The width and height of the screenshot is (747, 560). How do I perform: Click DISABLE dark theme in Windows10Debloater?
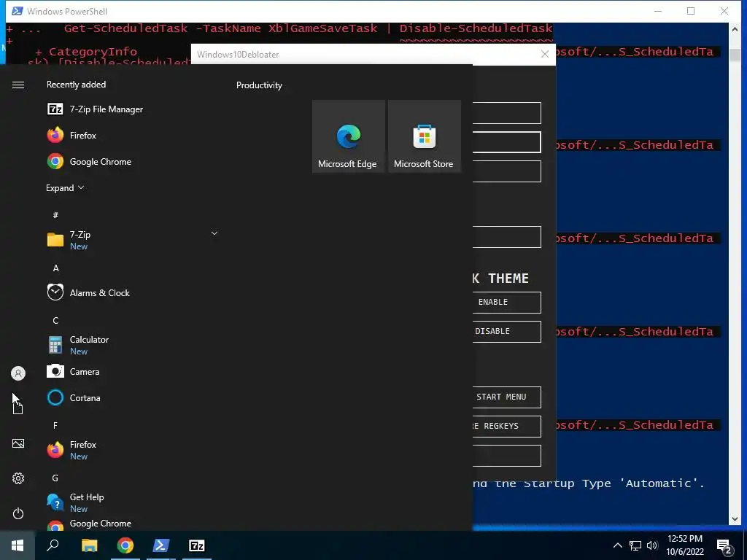point(506,332)
